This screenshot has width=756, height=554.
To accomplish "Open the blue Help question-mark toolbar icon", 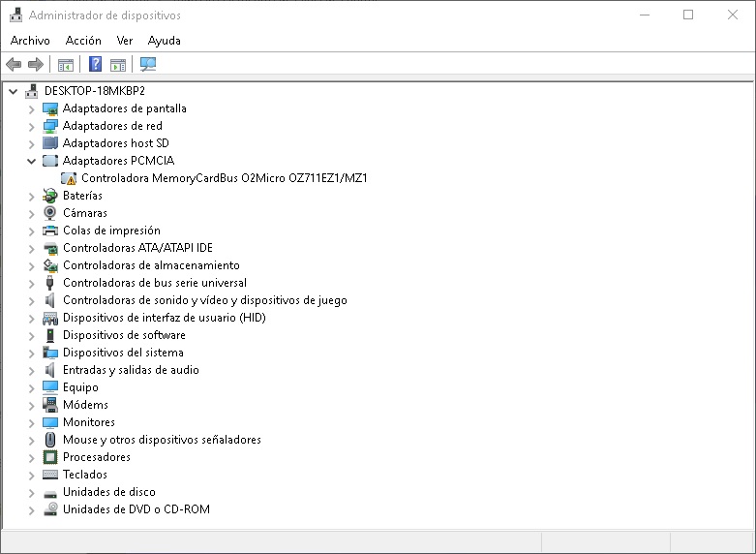I will click(x=96, y=64).
